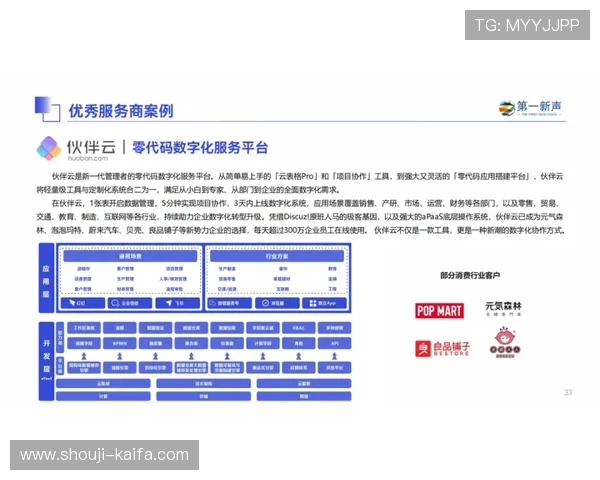Viewport: 600px width, 480px height.
Task: Click the 项目管理 scenario label
Action: (174, 269)
